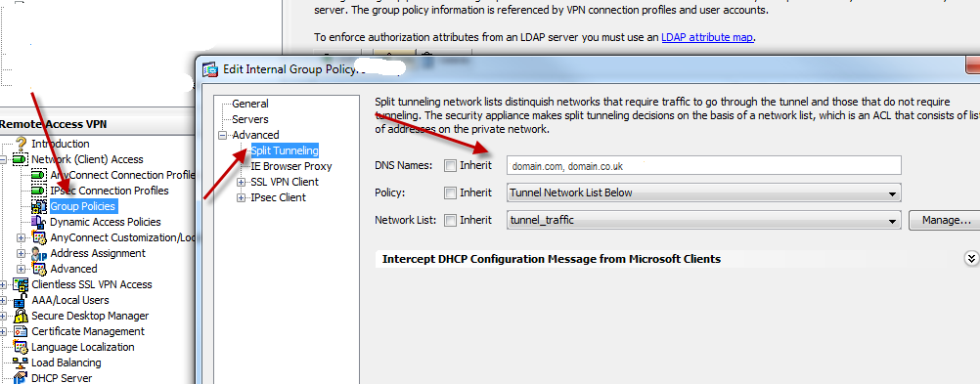Expand the IPsec Client node
Viewport: 980px width, 384px height.
click(242, 197)
